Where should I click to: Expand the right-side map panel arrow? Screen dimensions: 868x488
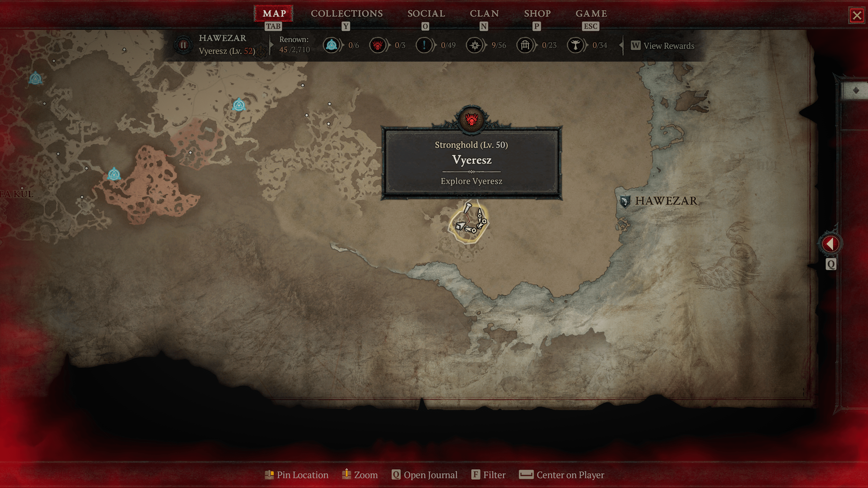(x=830, y=244)
